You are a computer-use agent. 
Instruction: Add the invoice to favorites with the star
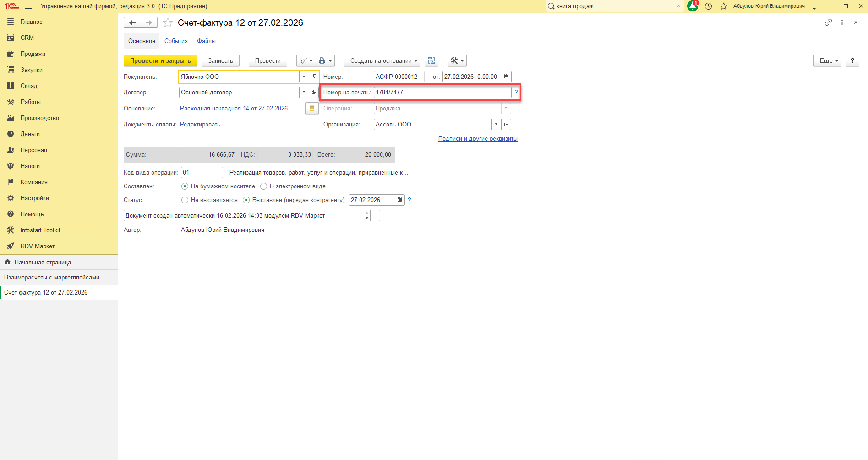tap(168, 23)
